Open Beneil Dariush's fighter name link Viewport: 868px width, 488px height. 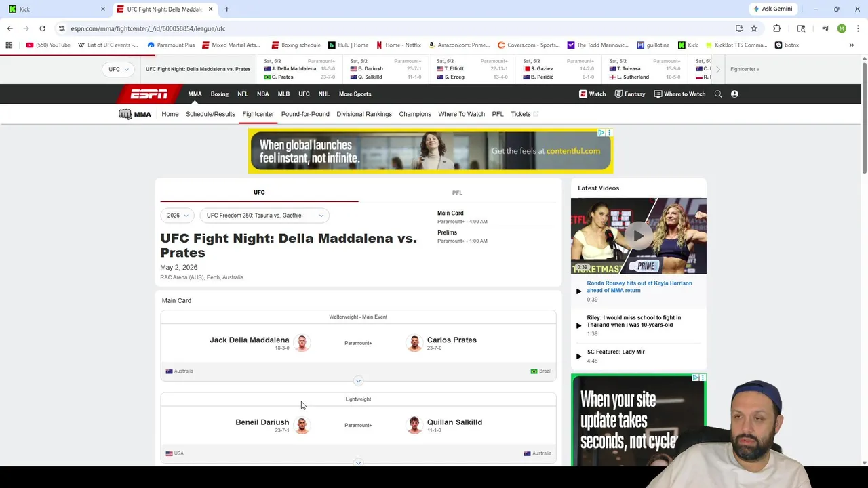262,422
